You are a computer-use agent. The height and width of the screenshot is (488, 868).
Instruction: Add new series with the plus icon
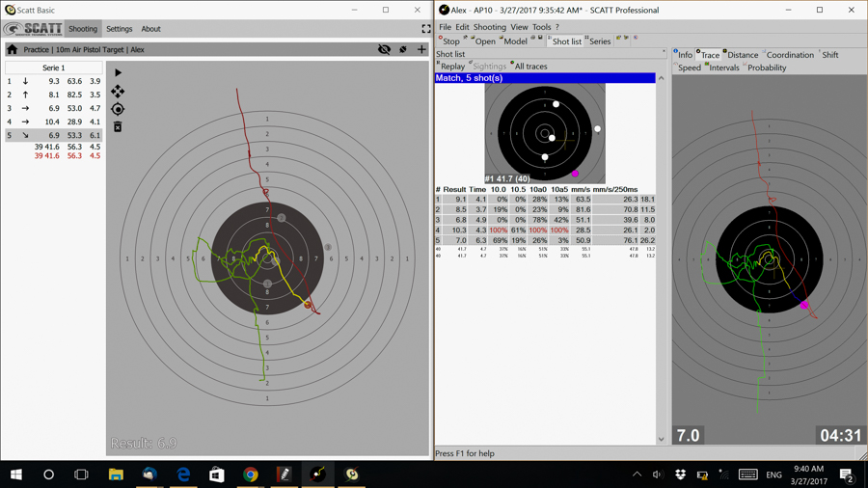[x=421, y=49]
